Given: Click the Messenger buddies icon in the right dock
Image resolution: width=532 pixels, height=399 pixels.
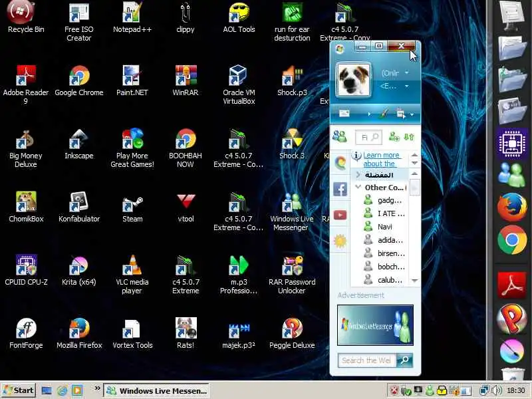Looking at the screenshot, I should (x=512, y=175).
